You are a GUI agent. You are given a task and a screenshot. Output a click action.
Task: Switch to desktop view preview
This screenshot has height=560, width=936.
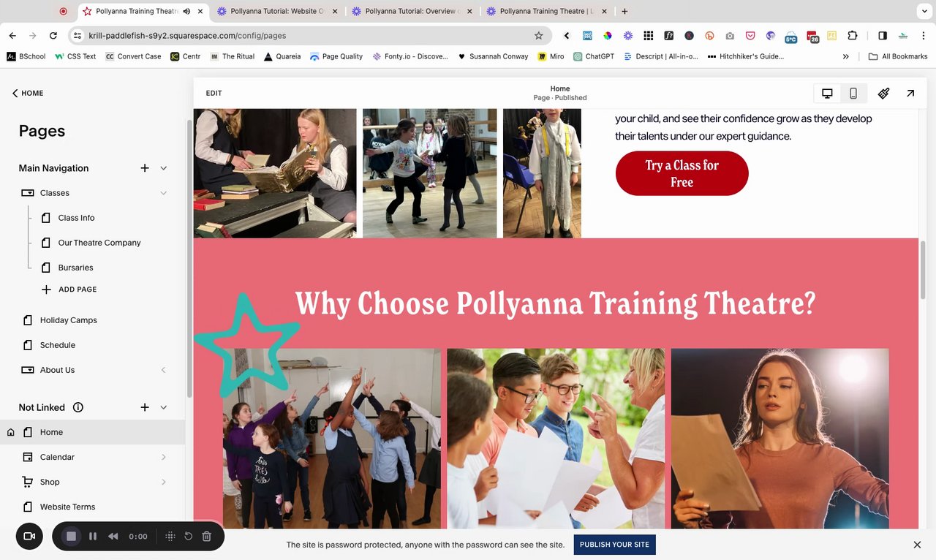(x=827, y=93)
